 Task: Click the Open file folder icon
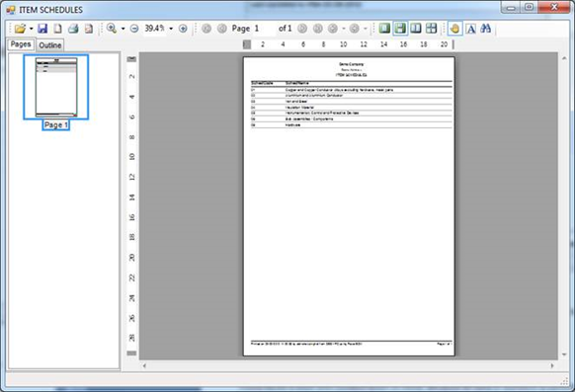click(20, 29)
